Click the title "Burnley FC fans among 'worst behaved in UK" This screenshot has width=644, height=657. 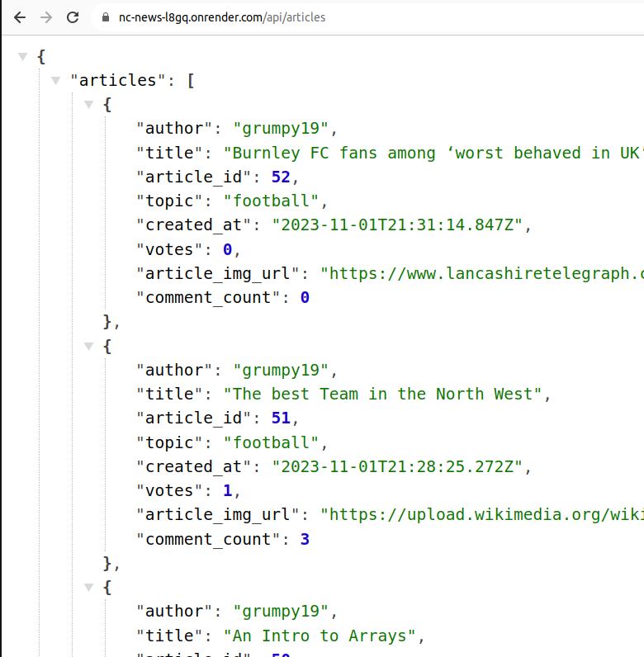tap(433, 153)
